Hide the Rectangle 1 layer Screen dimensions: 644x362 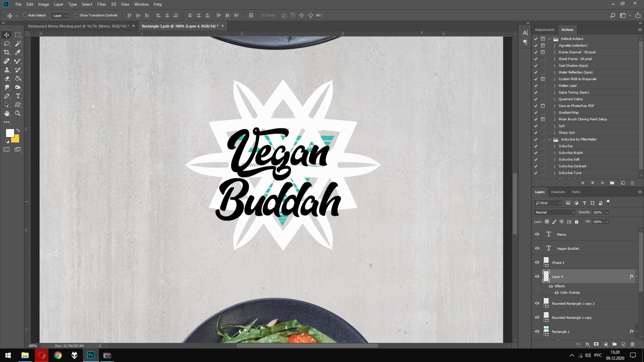click(537, 331)
